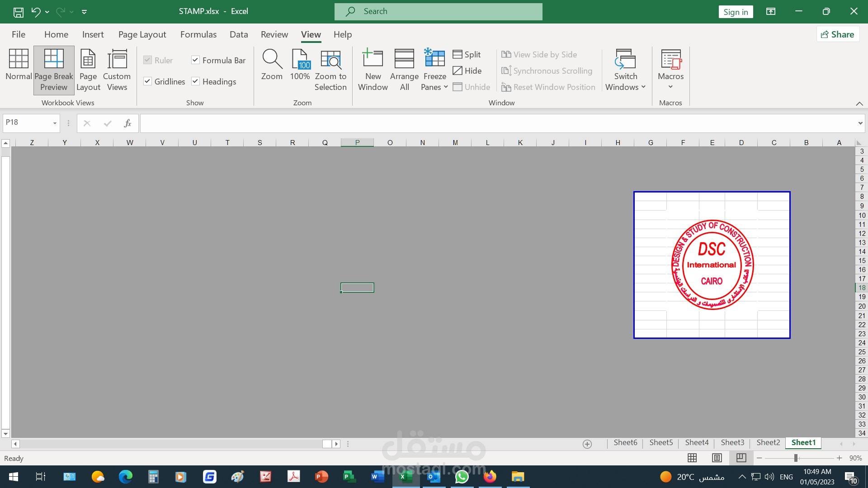868x488 pixels.
Task: Expand the Macros dropdown
Action: pos(671,70)
